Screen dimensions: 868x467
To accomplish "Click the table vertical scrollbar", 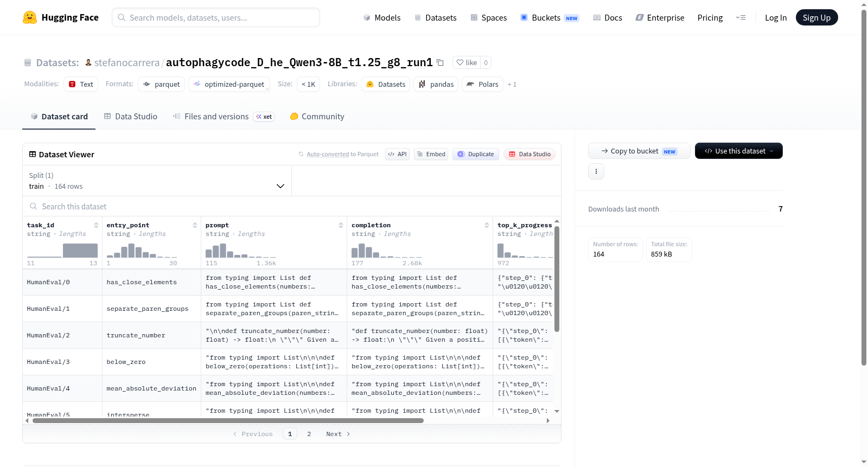I will [x=557, y=279].
